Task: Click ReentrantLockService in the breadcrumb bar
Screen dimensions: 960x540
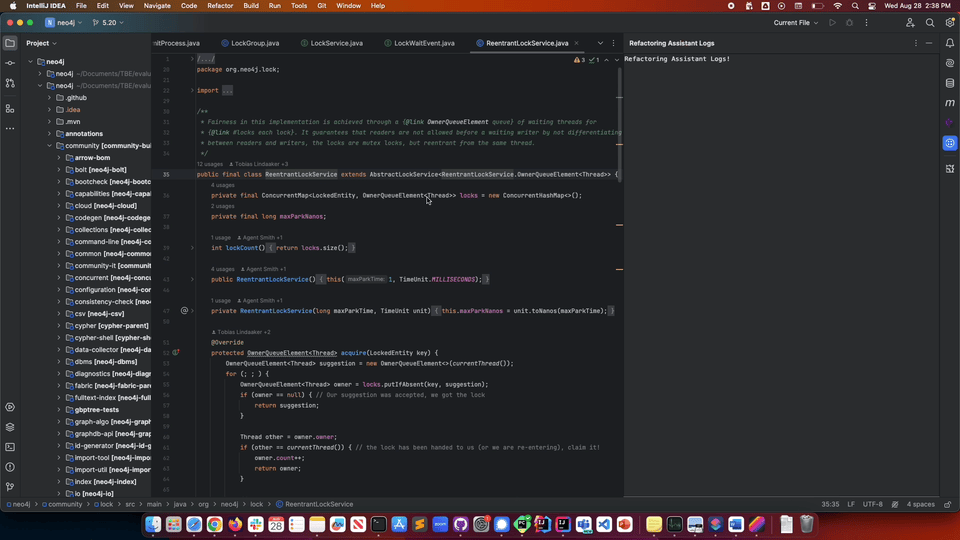Action: [318, 504]
